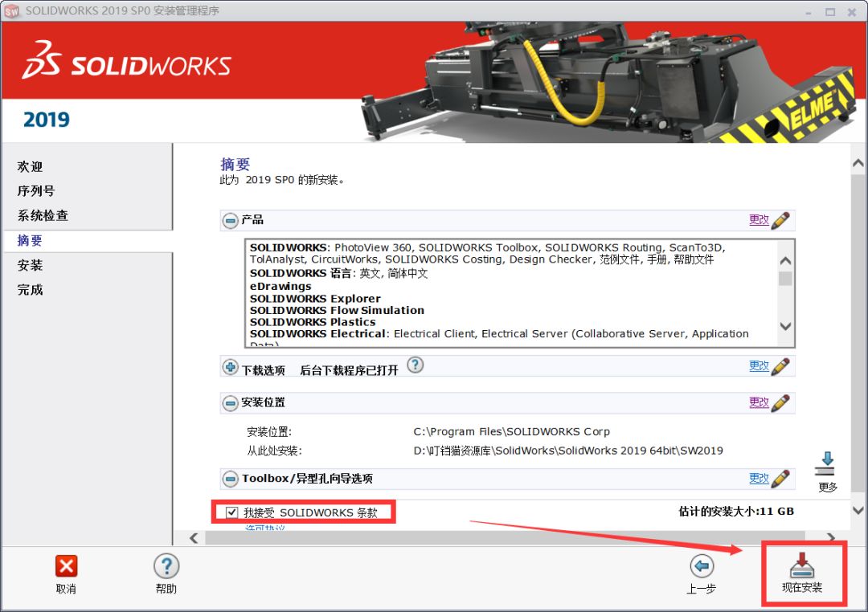Select 序列号 step in sidebar
Image resolution: width=868 pixels, height=612 pixels.
(36, 191)
